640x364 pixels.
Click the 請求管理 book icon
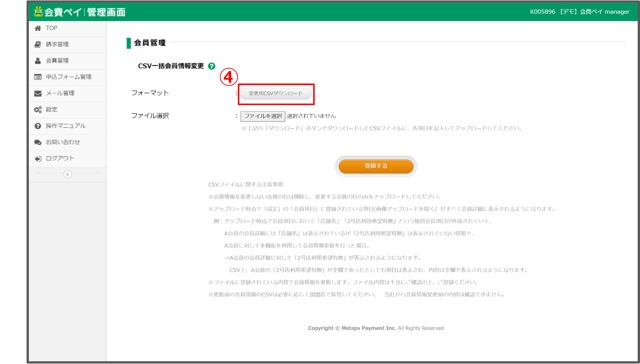tap(38, 45)
